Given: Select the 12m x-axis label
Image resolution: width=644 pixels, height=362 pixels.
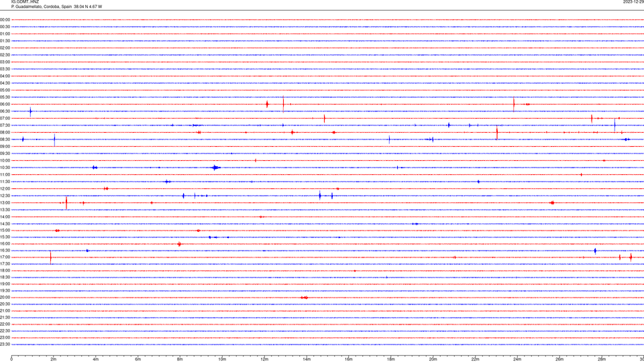Looking at the screenshot, I should [264, 359].
